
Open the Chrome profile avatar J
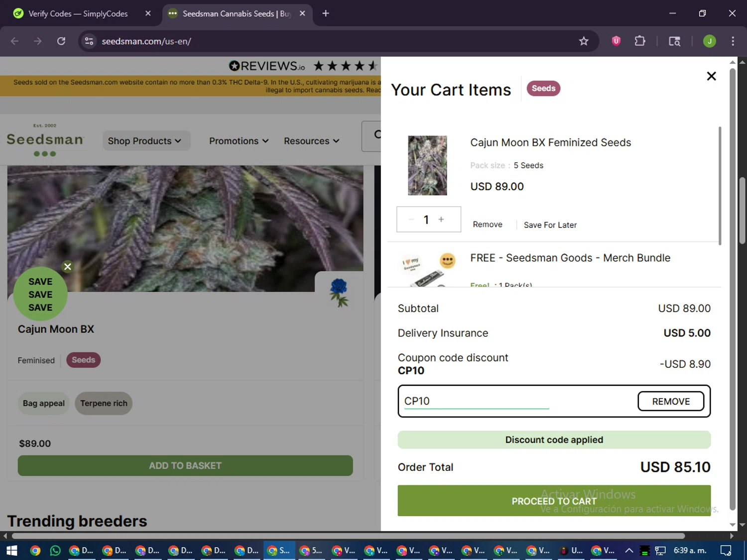(x=710, y=41)
